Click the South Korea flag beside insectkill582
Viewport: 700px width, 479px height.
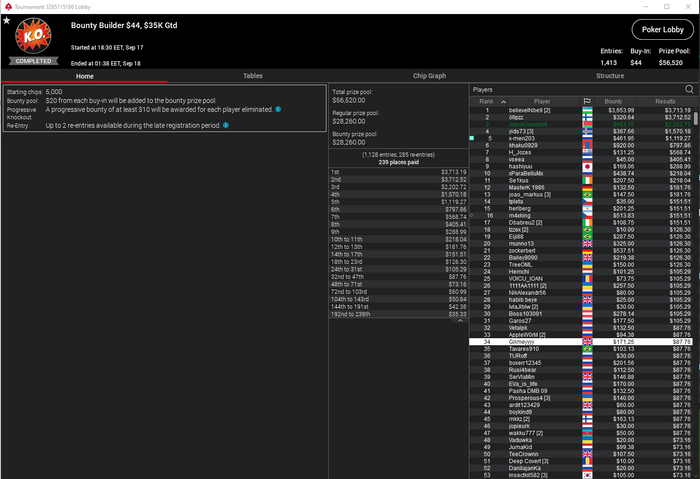click(588, 475)
